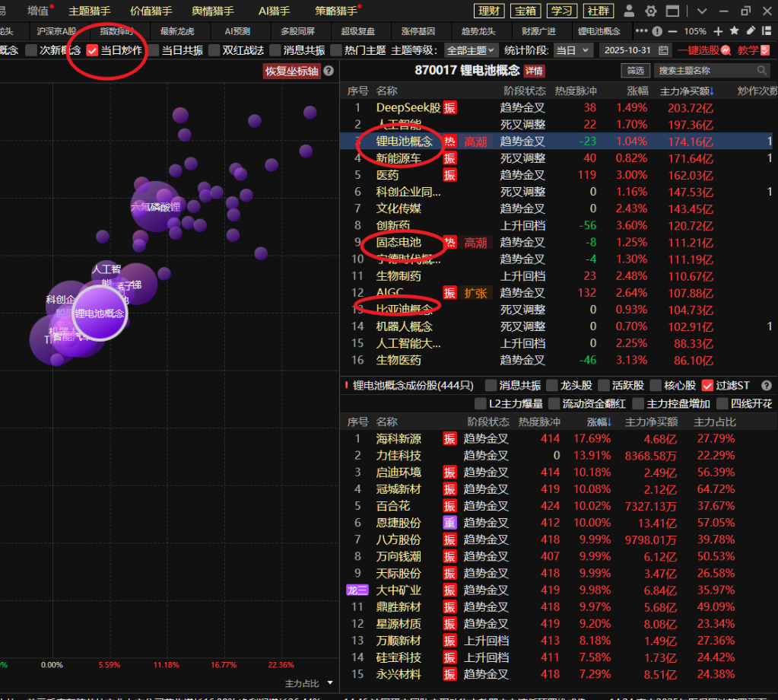This screenshot has height=700, width=778.
Task: Click the user account icon
Action: tap(629, 11)
